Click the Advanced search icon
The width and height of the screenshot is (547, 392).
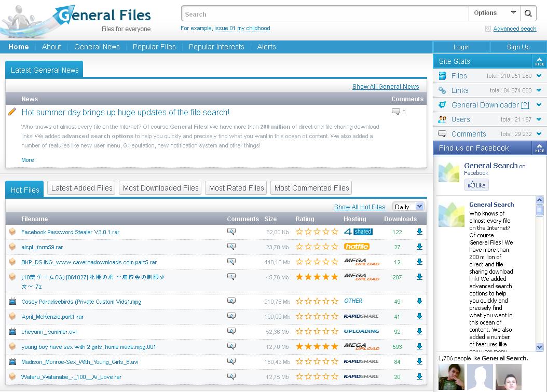[x=488, y=29]
